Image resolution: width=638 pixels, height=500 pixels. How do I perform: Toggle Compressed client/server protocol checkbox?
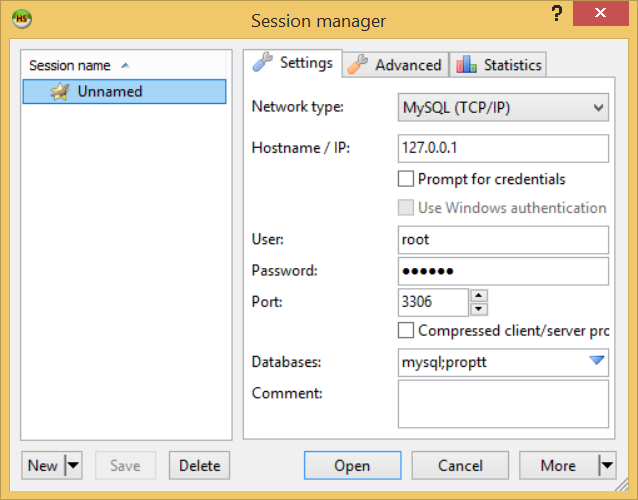(x=406, y=330)
